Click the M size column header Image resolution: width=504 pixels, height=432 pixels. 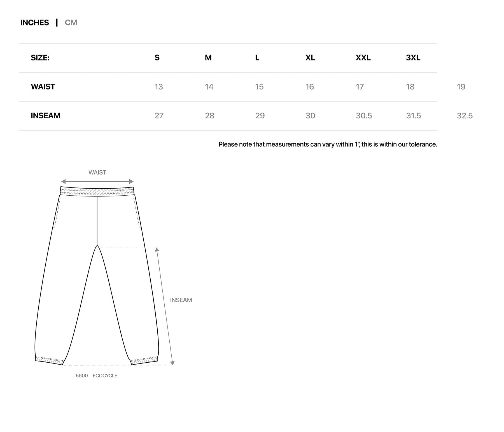click(208, 58)
